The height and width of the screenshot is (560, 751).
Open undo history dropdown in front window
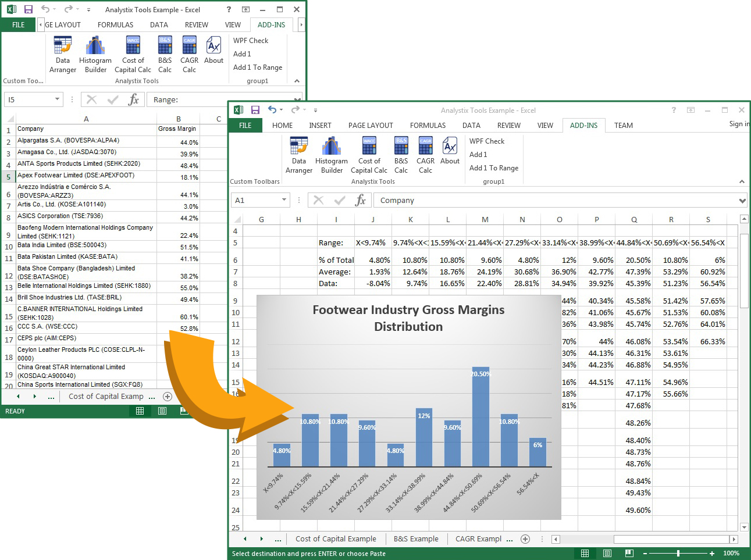[x=282, y=110]
